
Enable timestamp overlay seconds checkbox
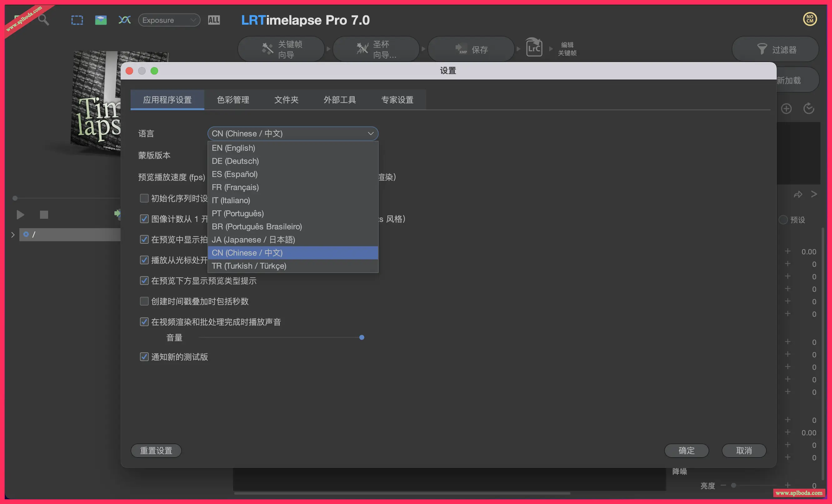coord(144,301)
